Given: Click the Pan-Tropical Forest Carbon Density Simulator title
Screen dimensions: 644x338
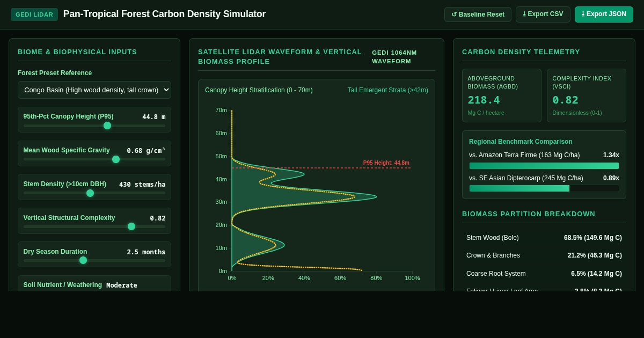Looking at the screenshot, I should click(164, 14).
